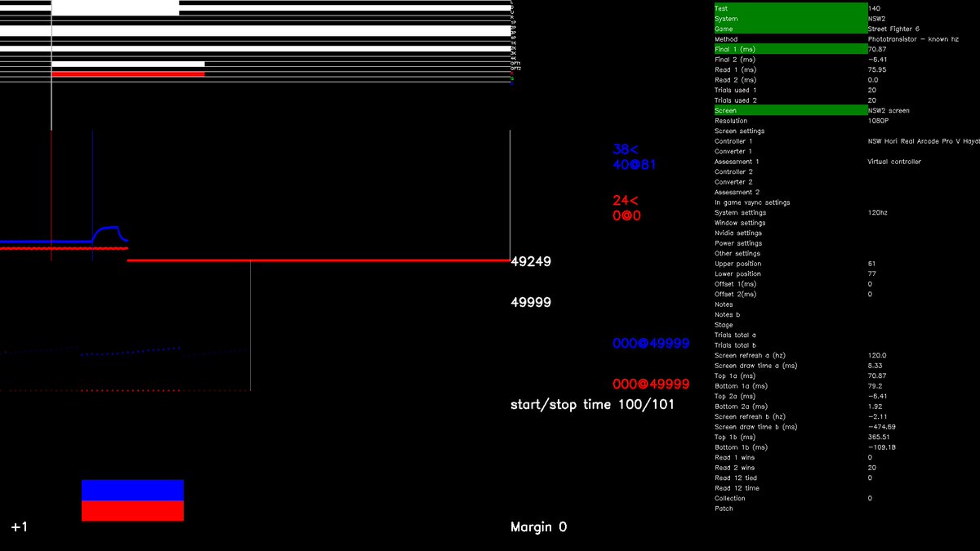Click the +1 indicator at bottom left
Image resolution: width=980 pixels, height=551 pixels.
(20, 527)
